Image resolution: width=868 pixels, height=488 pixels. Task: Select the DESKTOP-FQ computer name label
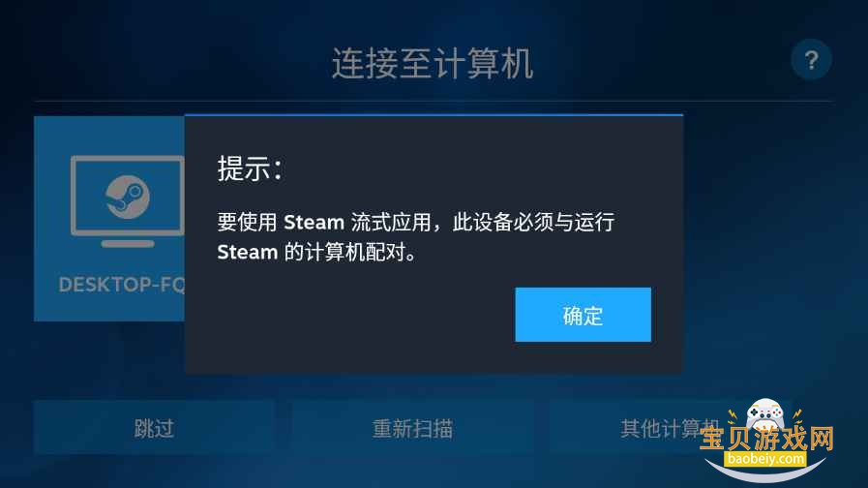pos(122,285)
